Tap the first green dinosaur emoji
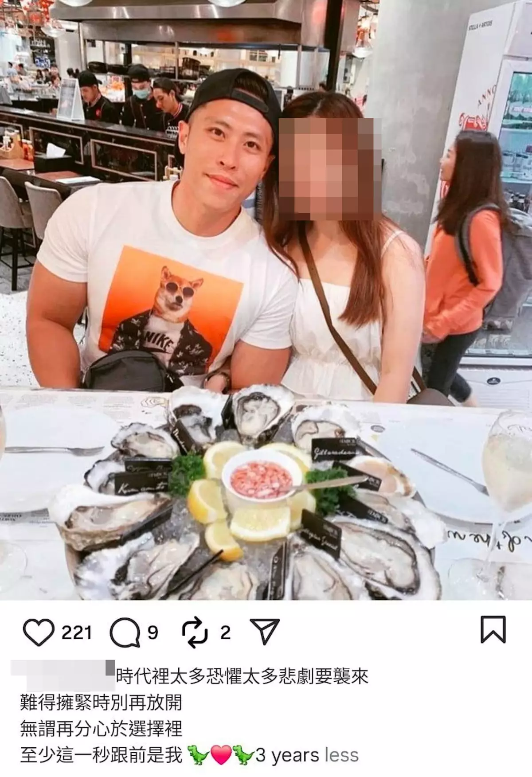 pyautogui.click(x=198, y=755)
